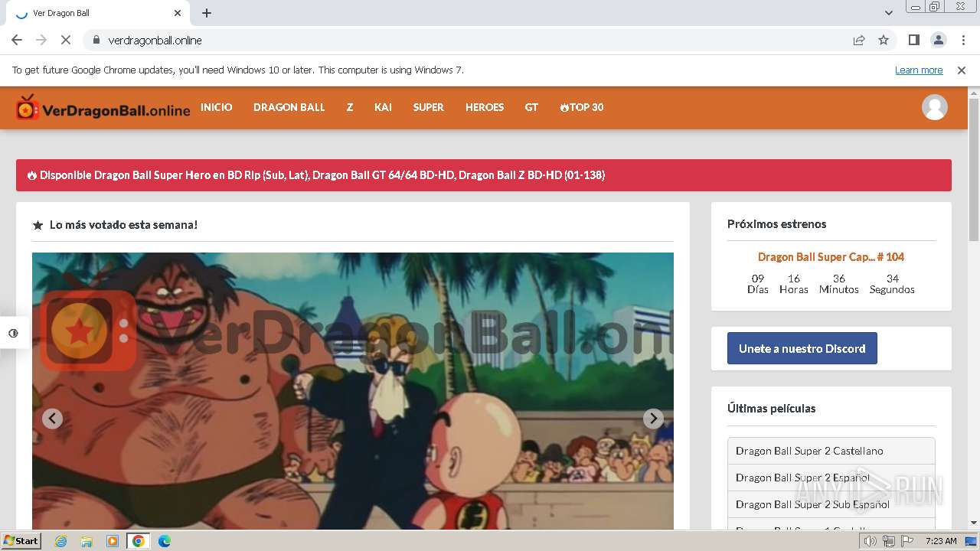Open Dragon Ball Super Cap # 104 link
The image size is (980, 551).
point(831,257)
